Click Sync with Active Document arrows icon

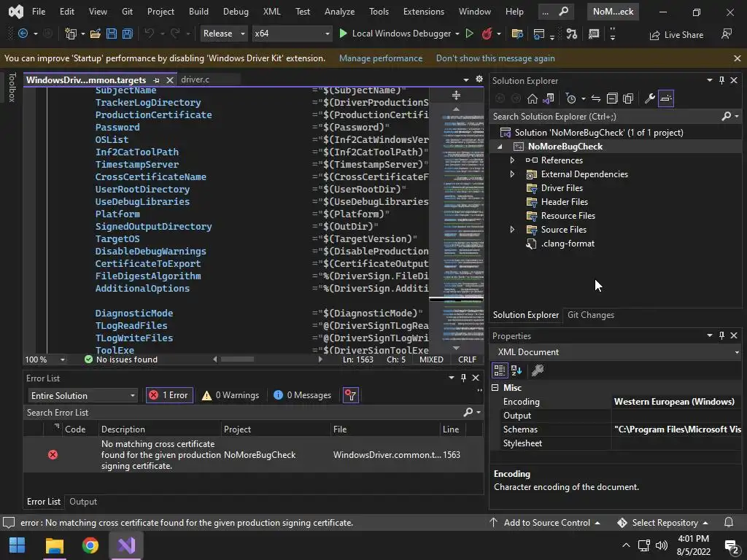(x=595, y=98)
